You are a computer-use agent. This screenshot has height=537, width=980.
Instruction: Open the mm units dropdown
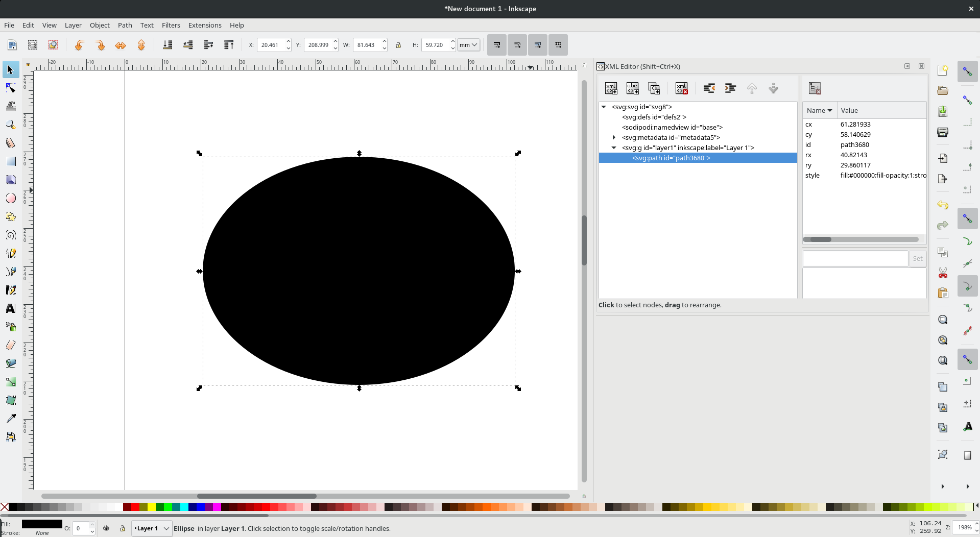click(468, 45)
